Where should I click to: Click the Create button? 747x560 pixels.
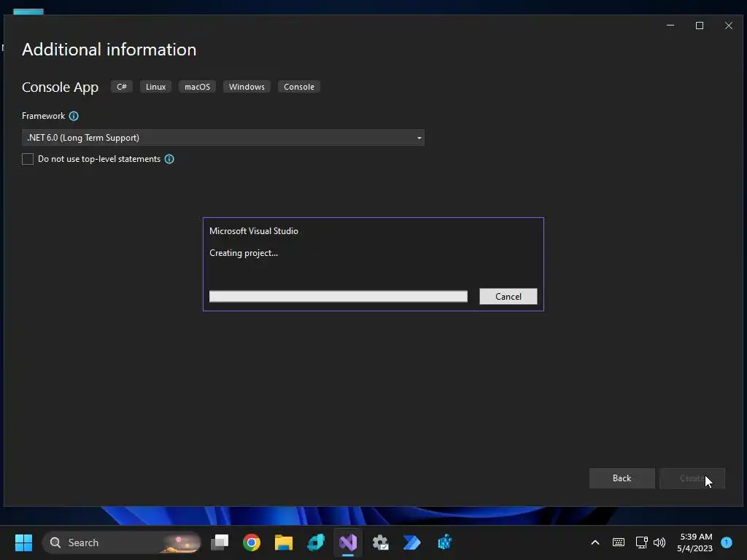coord(692,478)
